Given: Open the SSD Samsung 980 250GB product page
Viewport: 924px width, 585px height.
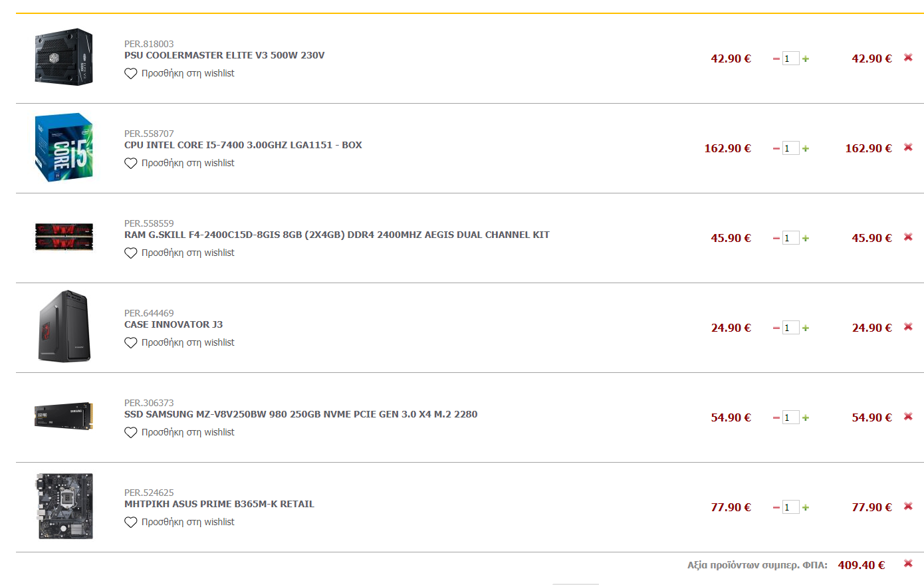Looking at the screenshot, I should click(300, 414).
